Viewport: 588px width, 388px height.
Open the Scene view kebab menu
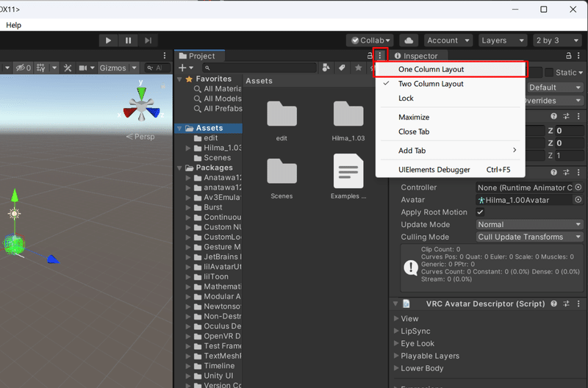point(165,56)
